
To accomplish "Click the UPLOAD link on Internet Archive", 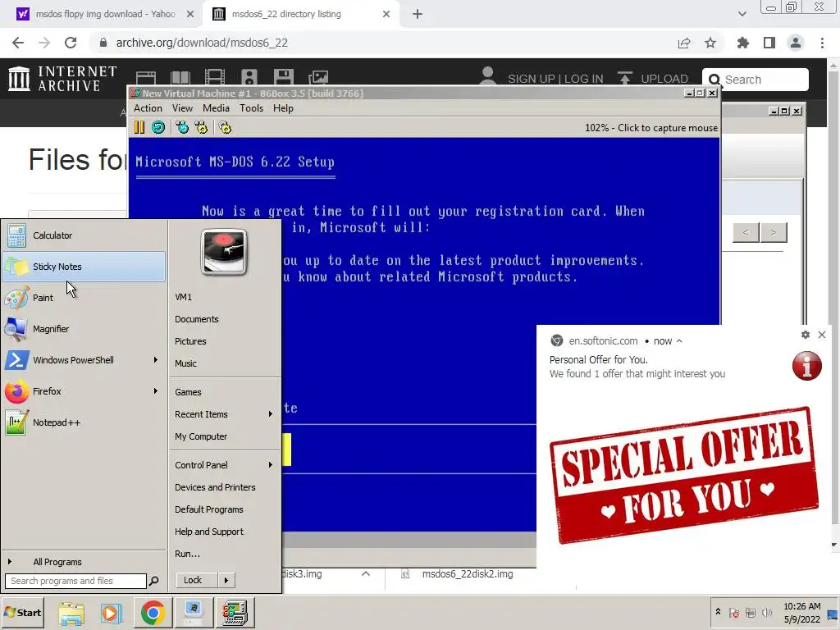I will (654, 79).
